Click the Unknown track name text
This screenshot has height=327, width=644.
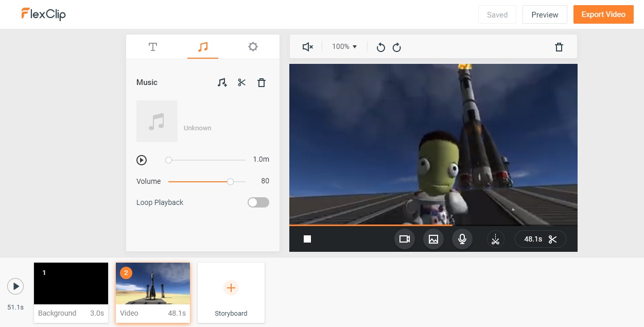[x=198, y=128]
